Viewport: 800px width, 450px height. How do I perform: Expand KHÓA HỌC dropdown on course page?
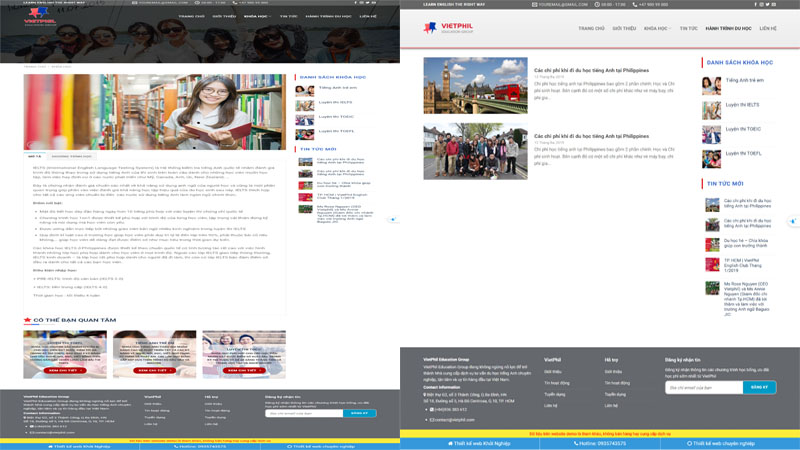(257, 16)
